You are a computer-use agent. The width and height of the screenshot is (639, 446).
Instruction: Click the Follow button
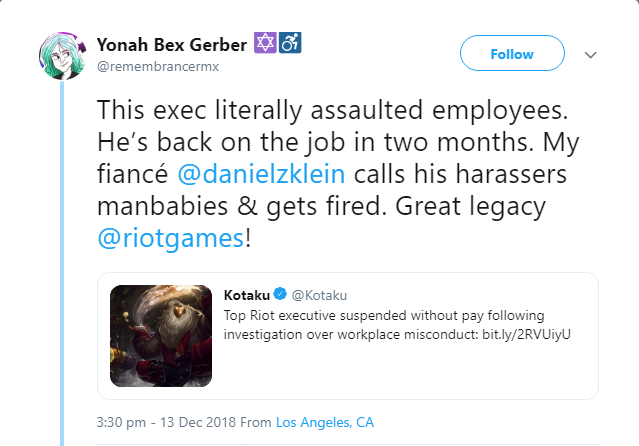coord(512,53)
